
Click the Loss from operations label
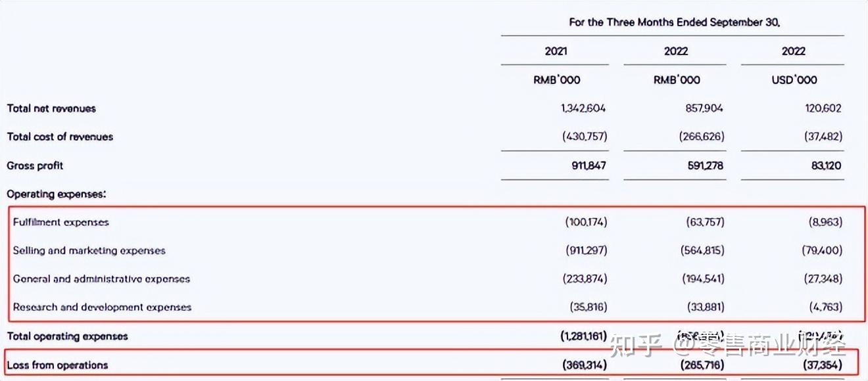pos(57,365)
